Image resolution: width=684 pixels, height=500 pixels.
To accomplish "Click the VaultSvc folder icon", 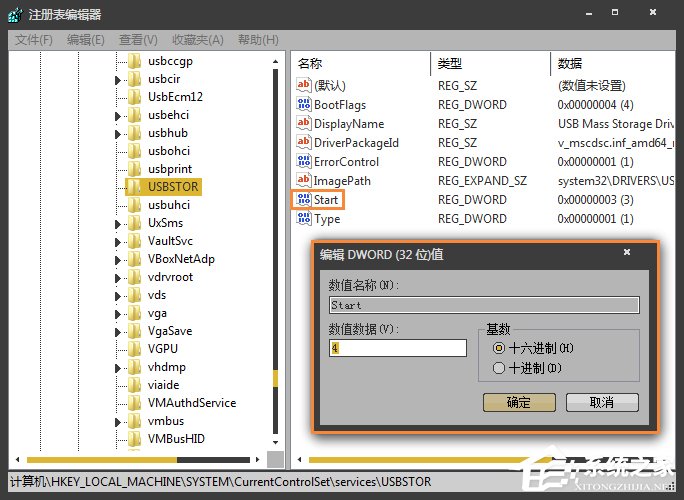I will (134, 241).
